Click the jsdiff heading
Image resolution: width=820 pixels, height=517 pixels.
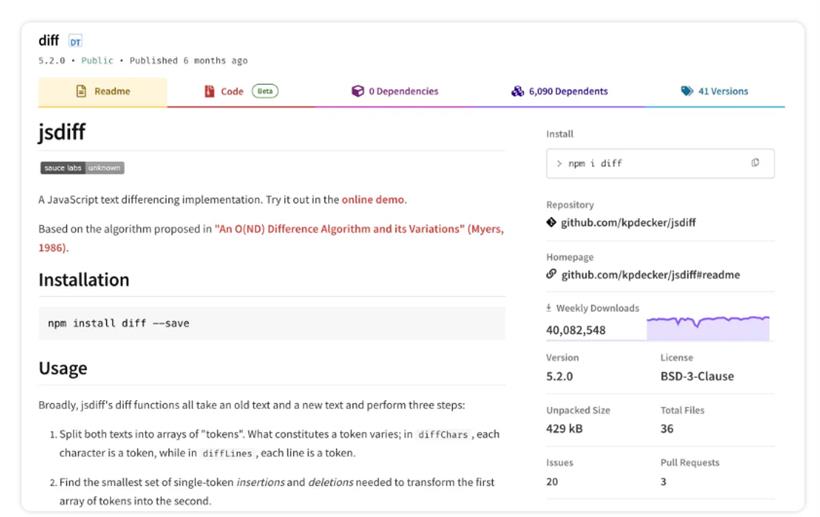click(x=62, y=132)
